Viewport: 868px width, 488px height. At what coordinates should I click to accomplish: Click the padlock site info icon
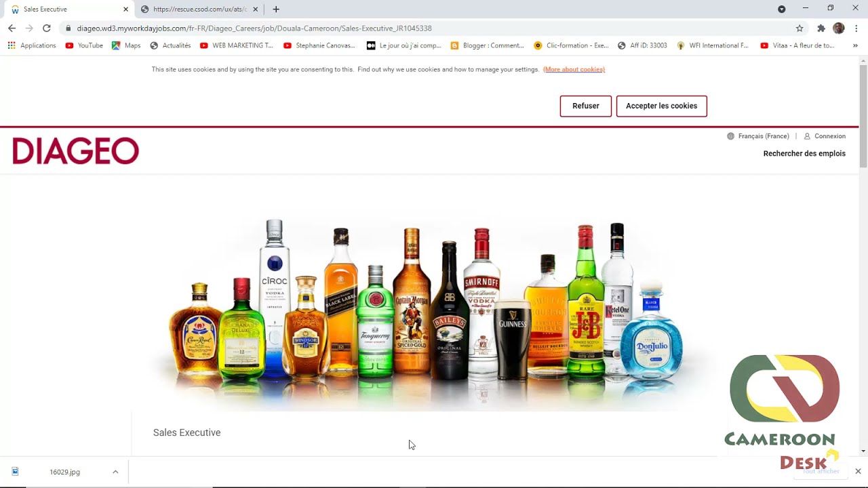[x=68, y=28]
